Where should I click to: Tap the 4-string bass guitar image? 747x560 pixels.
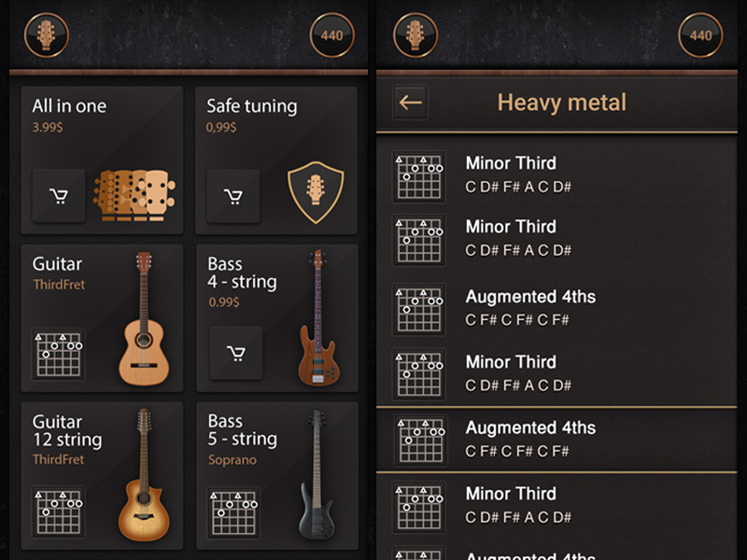click(317, 318)
